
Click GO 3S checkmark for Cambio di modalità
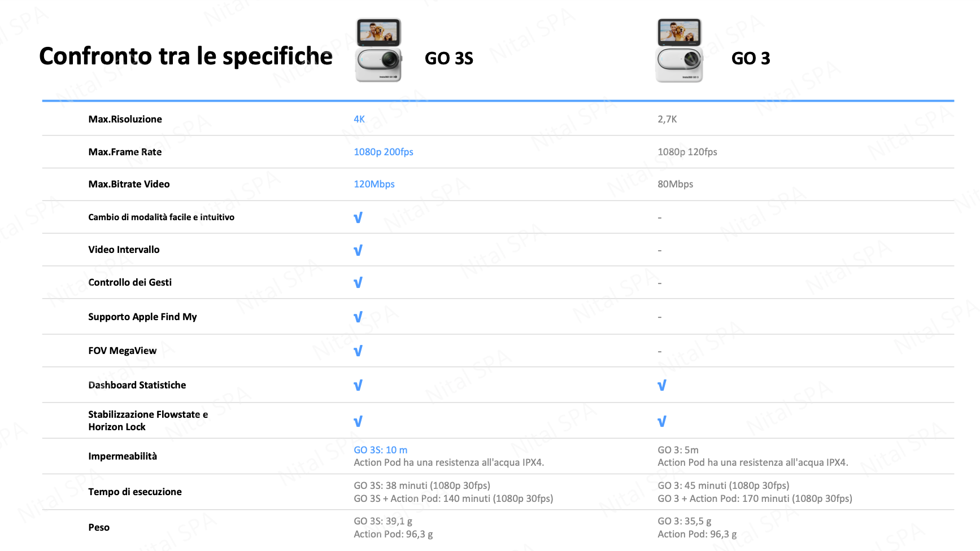[x=358, y=217]
